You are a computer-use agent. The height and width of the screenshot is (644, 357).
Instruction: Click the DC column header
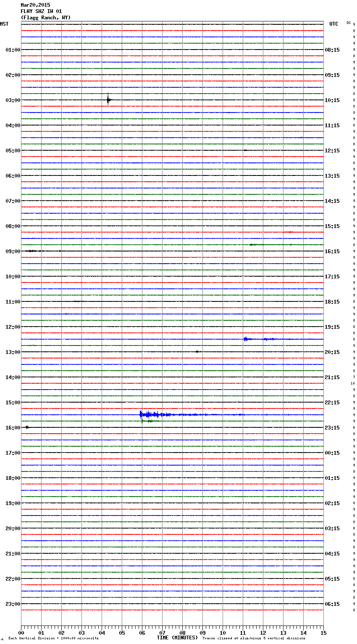pyautogui.click(x=349, y=23)
